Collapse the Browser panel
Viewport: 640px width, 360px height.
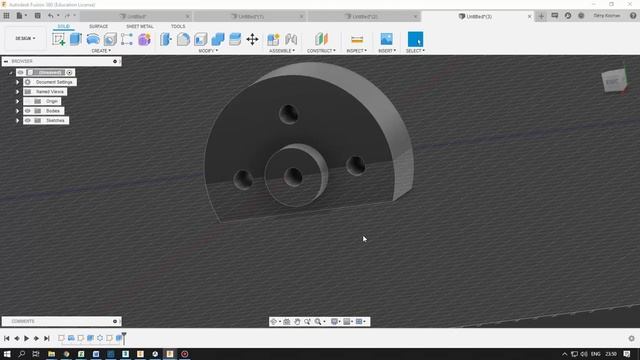(x=6, y=61)
